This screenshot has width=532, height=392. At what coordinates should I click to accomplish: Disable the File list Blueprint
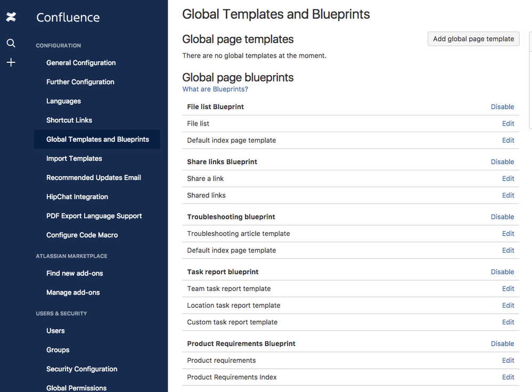[502, 107]
